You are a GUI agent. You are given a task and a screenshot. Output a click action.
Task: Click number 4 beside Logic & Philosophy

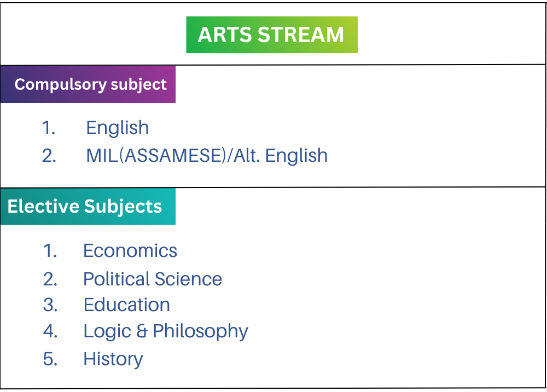50,331
